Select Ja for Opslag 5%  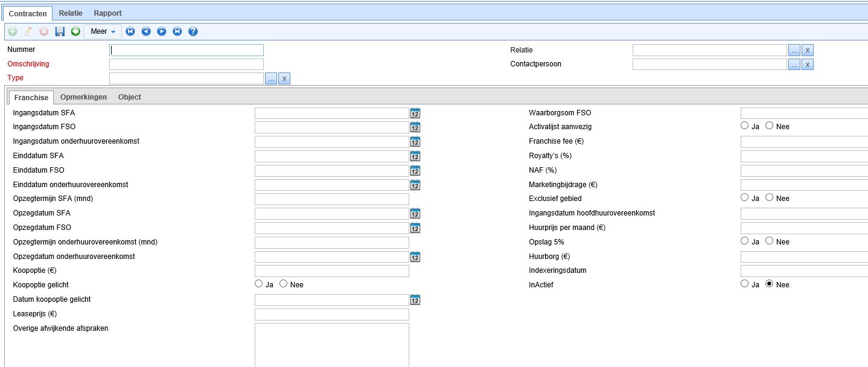tap(744, 241)
